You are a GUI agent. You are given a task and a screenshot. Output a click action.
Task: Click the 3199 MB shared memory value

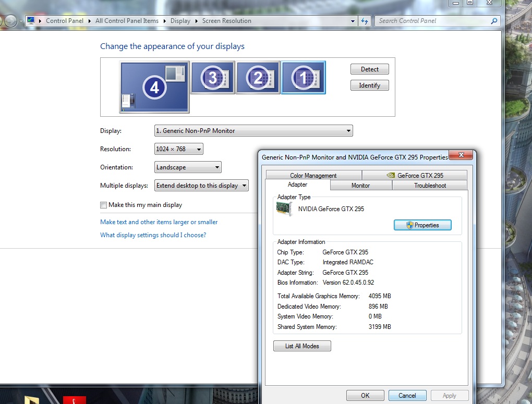[x=380, y=327]
